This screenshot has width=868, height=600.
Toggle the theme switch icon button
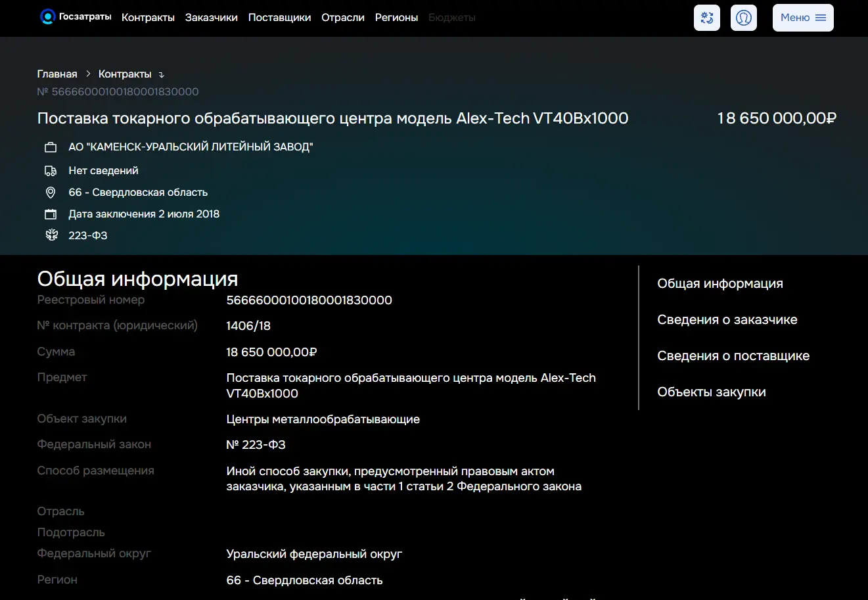click(x=707, y=18)
